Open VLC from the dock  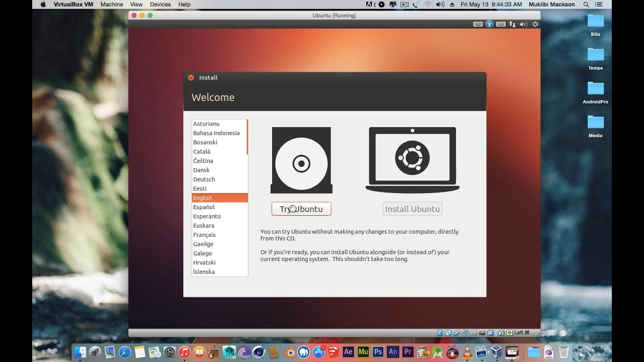[x=467, y=351]
